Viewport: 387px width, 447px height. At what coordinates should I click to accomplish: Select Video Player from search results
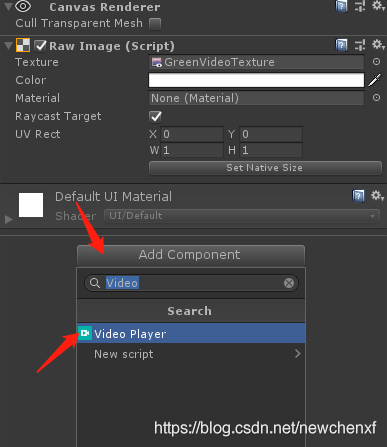[191, 333]
